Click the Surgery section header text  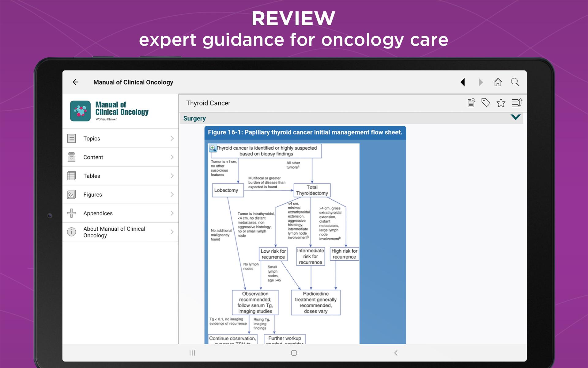[x=194, y=118]
